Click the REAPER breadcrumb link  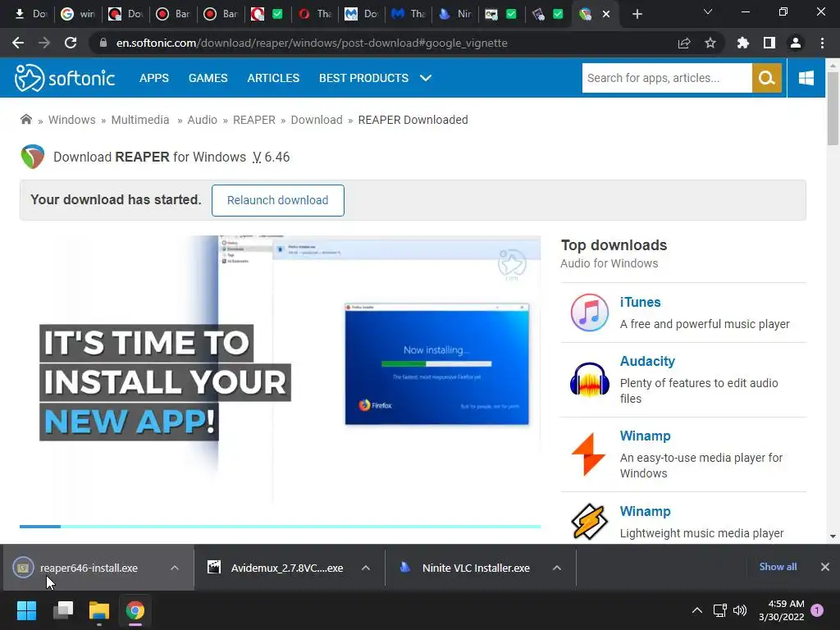pos(254,120)
